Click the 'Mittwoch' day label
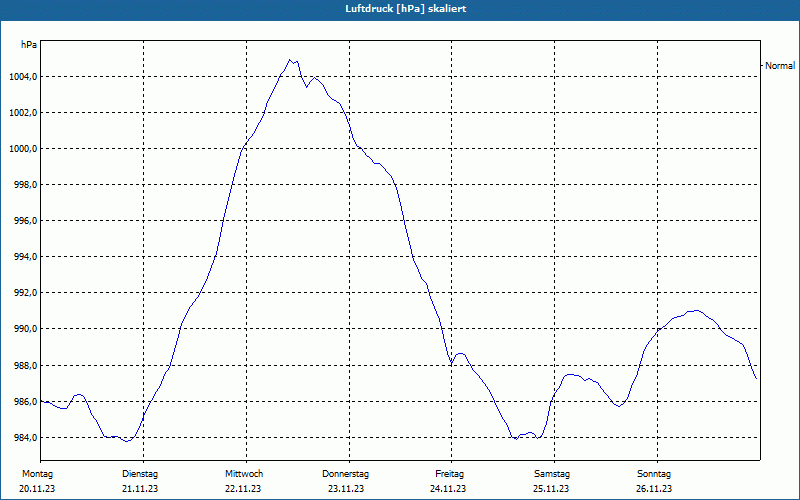 [244, 474]
